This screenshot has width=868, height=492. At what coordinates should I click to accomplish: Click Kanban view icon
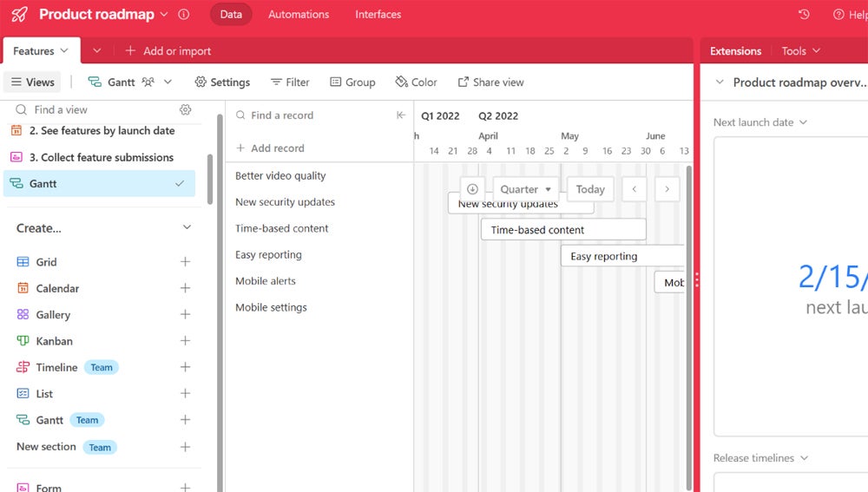point(23,341)
